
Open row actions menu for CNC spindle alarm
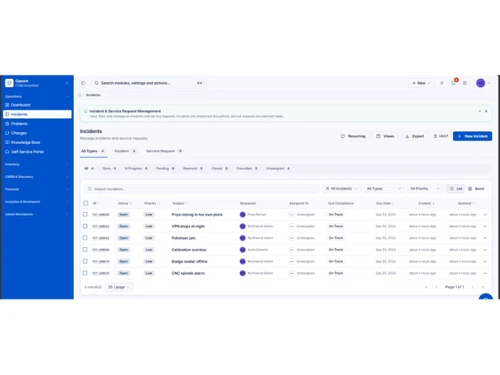pyautogui.click(x=485, y=273)
